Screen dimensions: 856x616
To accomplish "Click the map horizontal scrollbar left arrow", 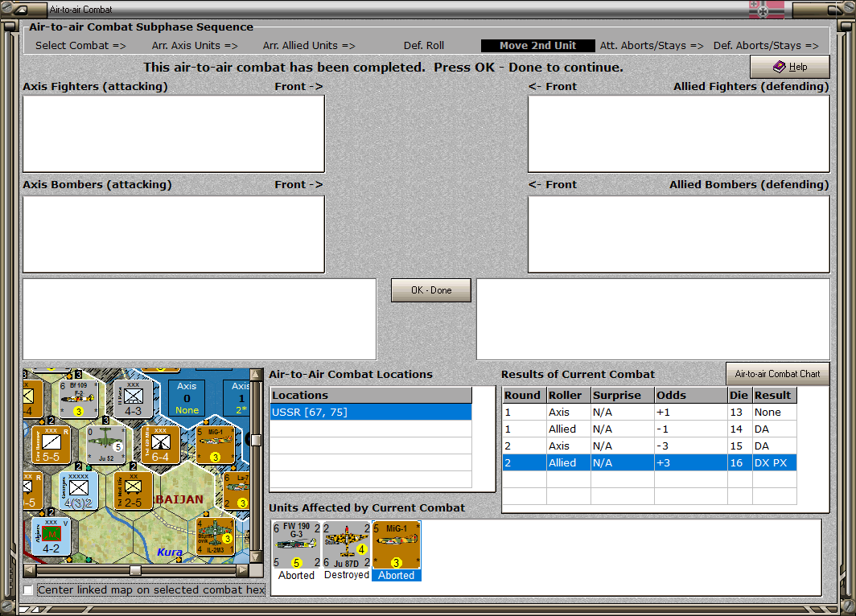I will pyautogui.click(x=30, y=570).
